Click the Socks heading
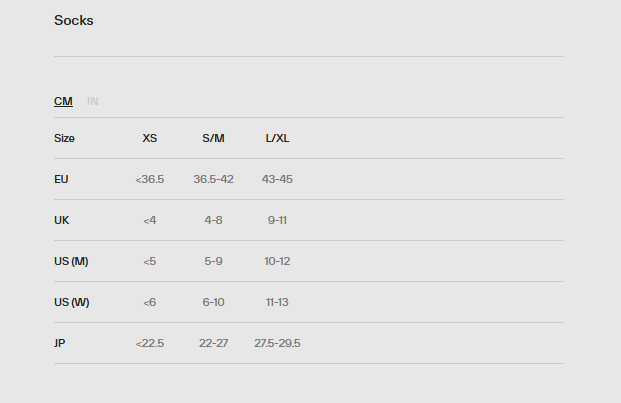Viewport: 621px width, 403px height. [x=74, y=20]
